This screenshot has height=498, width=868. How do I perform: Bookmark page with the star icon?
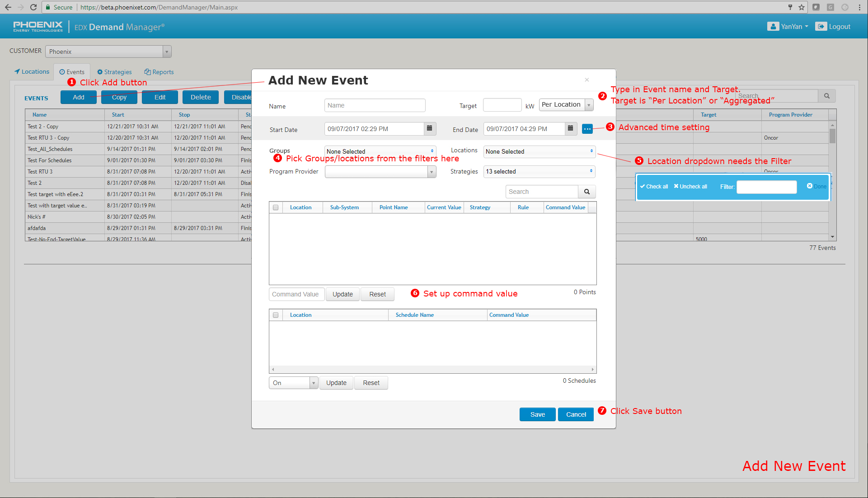[x=802, y=7]
